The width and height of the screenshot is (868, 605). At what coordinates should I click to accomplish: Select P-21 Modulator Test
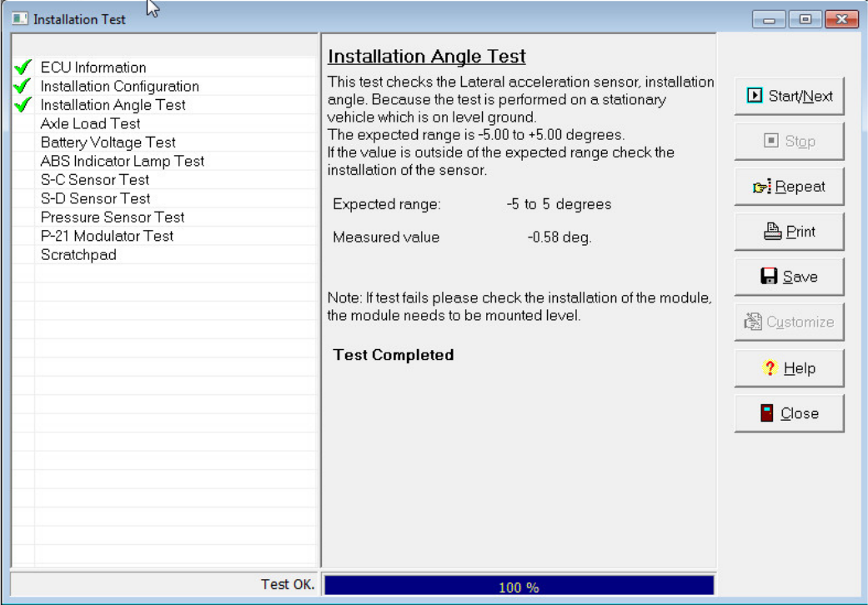tap(107, 236)
